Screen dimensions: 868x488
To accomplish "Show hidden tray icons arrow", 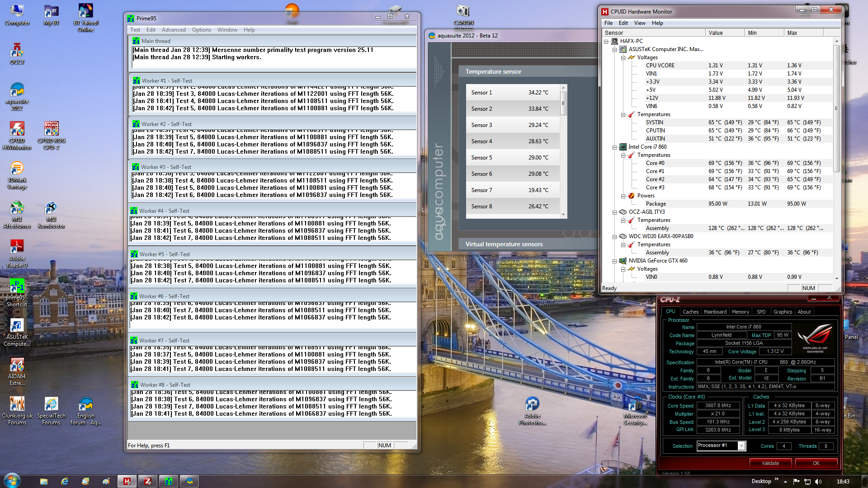I will click(785, 481).
